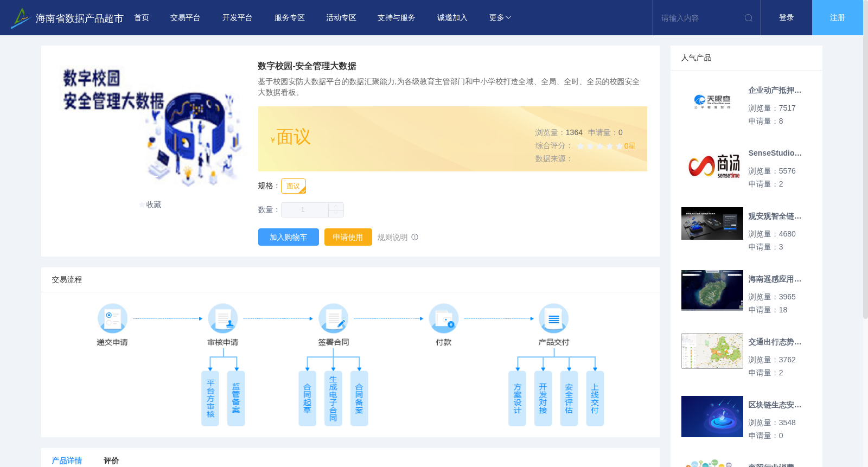Open the 开发平台 menu item
This screenshot has height=467, width=868.
click(x=237, y=18)
